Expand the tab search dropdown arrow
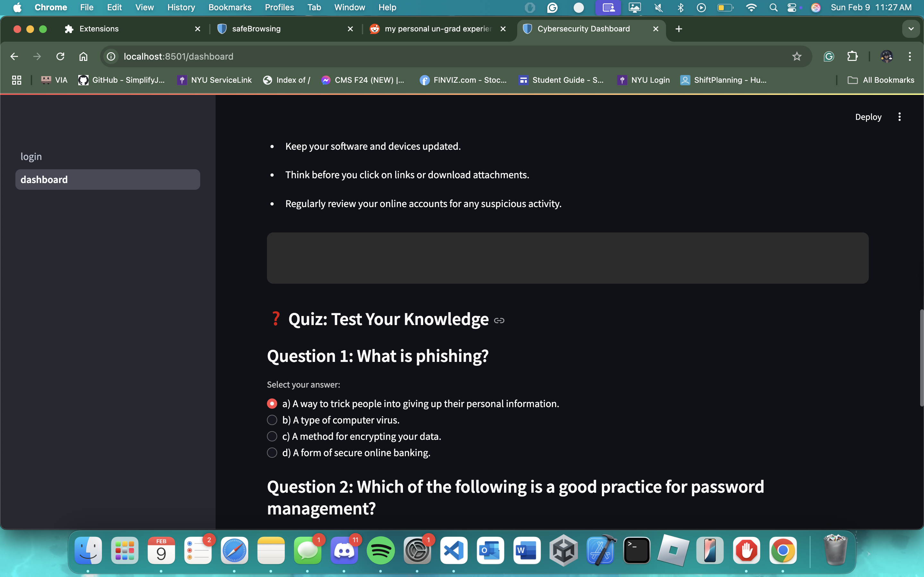The width and height of the screenshot is (924, 577). (911, 29)
